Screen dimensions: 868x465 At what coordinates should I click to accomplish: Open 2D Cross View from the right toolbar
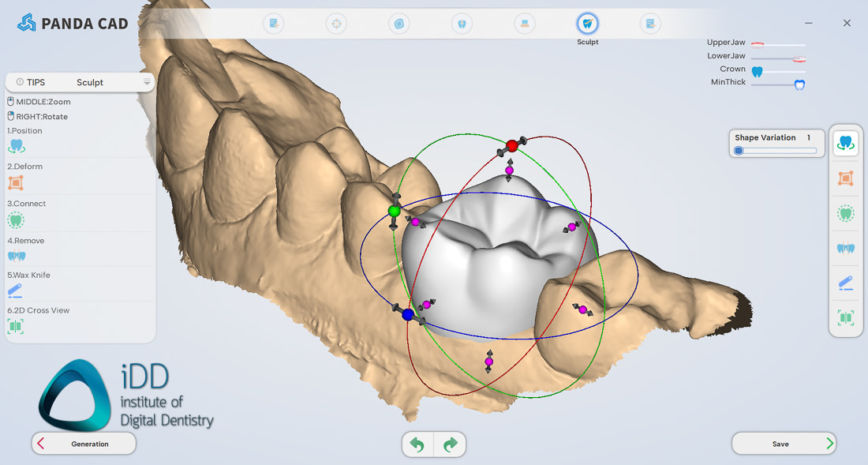tap(846, 317)
